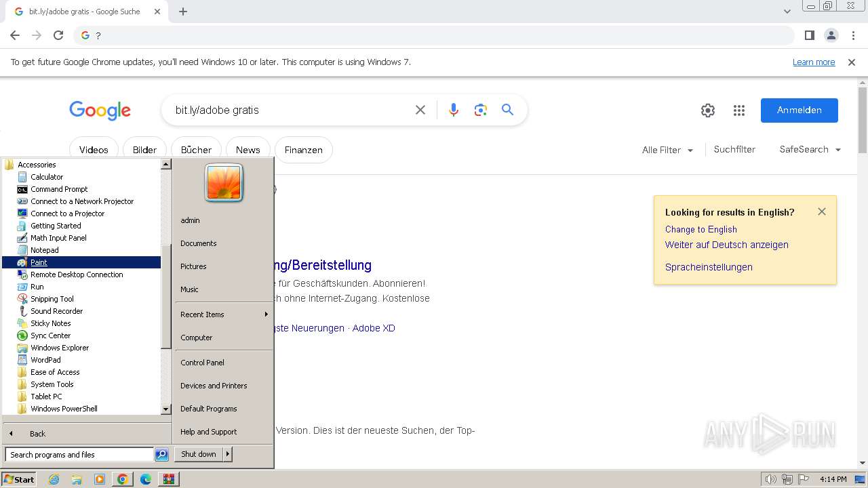Click the Learn more link
Viewport: 868px width, 488px height.
click(x=814, y=62)
